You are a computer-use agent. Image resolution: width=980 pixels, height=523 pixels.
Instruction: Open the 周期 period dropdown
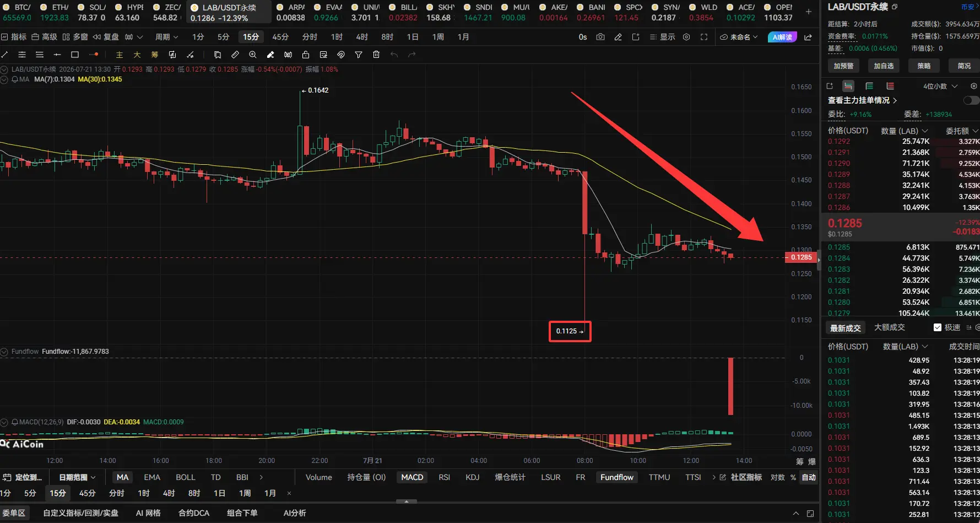coord(166,37)
